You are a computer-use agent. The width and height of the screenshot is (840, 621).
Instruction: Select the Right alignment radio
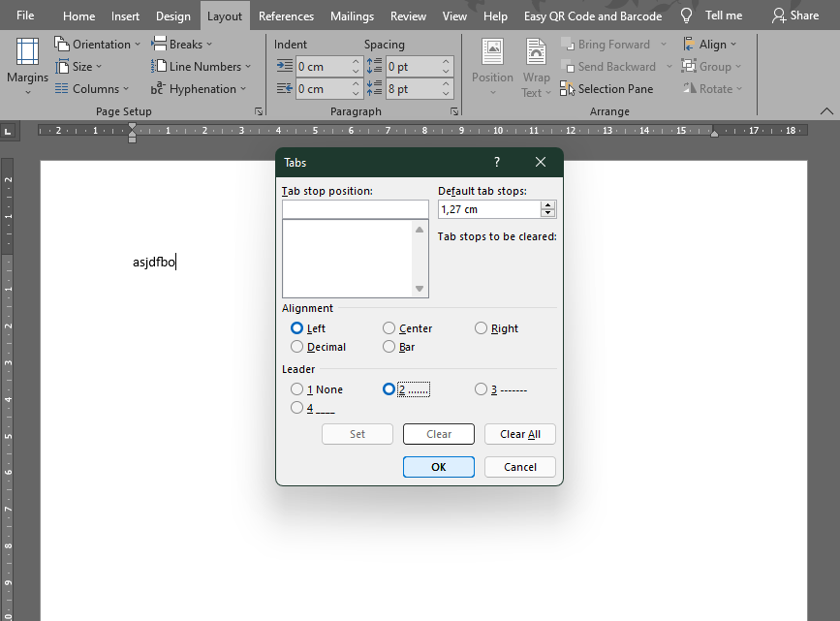click(x=482, y=327)
